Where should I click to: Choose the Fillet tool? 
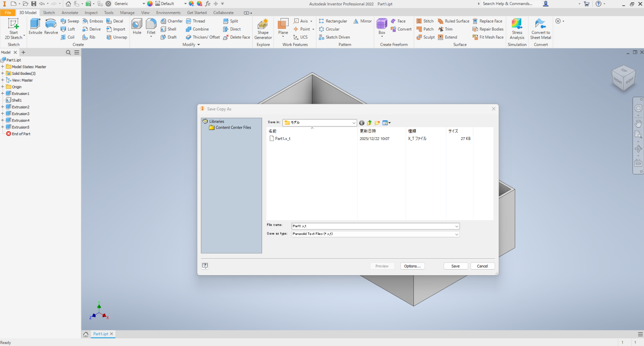[151, 26]
